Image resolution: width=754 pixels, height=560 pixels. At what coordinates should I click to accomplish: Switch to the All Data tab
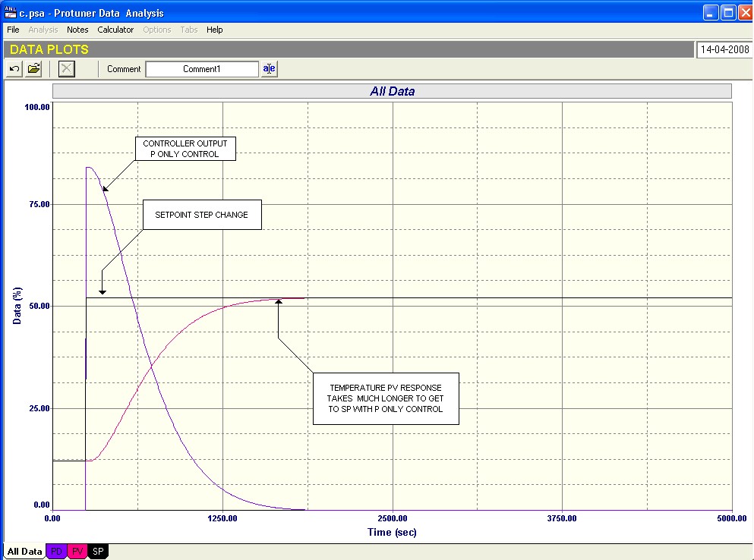coord(24,552)
